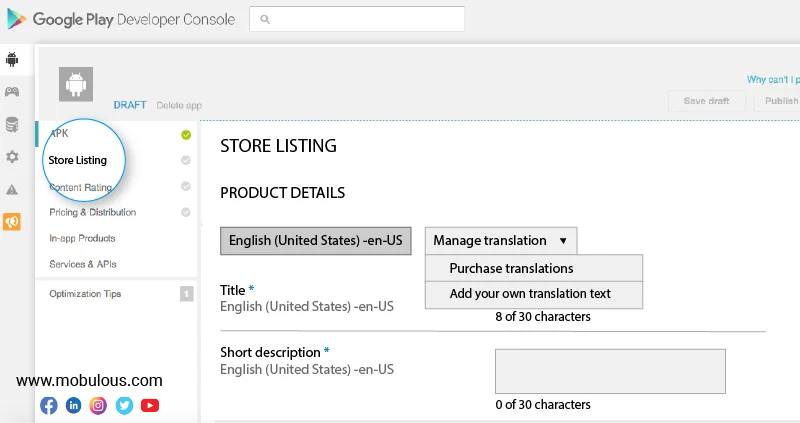Choose Purchase translations menu option

coord(511,268)
